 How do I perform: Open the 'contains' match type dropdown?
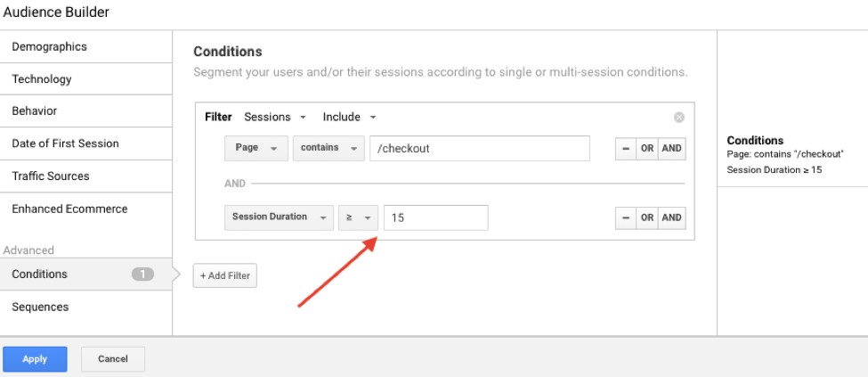(329, 148)
